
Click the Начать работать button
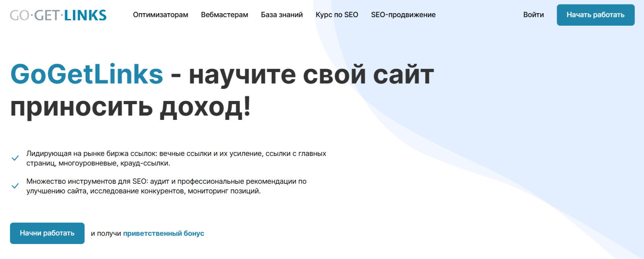(x=596, y=15)
